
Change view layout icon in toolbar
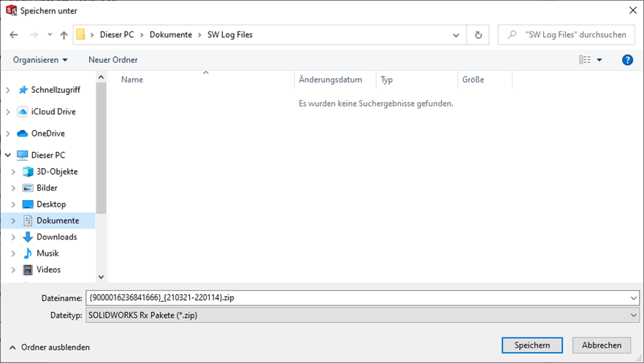585,60
